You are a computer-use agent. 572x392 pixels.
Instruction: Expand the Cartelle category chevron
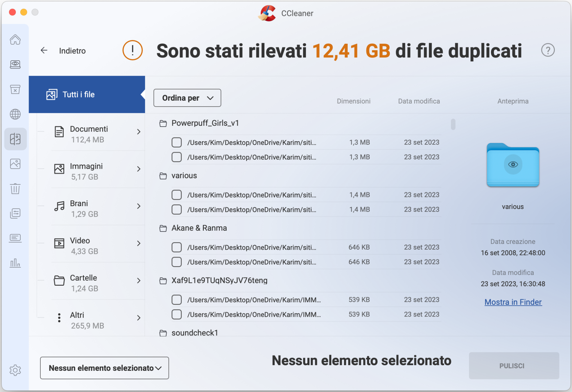tap(139, 280)
